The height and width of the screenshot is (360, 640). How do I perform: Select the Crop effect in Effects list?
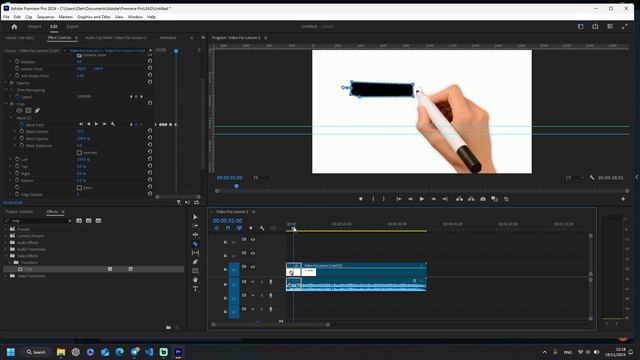(93, 269)
